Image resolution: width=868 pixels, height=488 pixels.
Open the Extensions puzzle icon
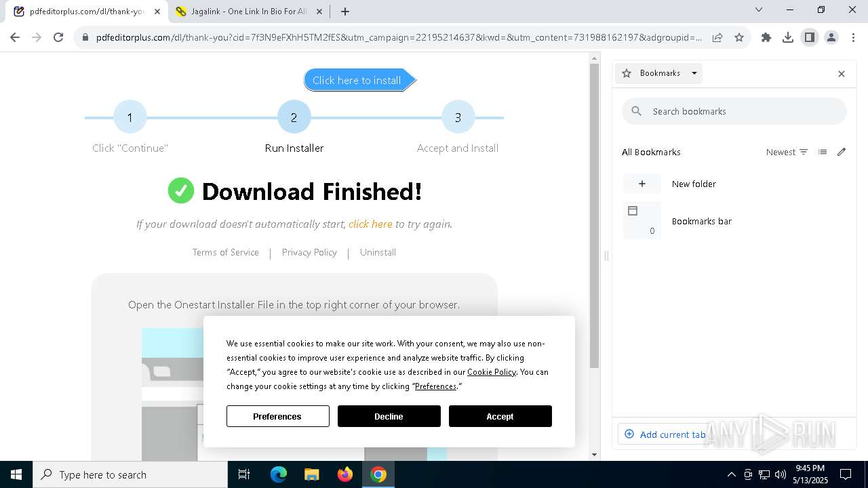(766, 37)
